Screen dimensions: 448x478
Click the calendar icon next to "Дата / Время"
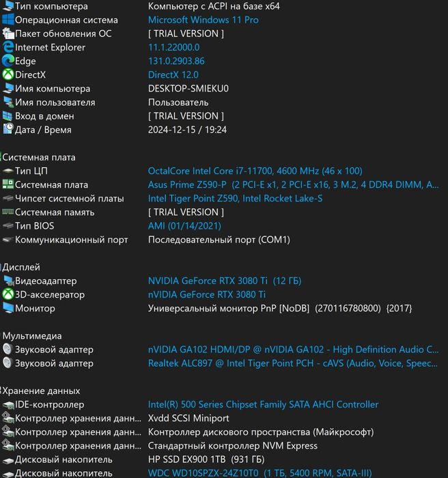click(8, 130)
